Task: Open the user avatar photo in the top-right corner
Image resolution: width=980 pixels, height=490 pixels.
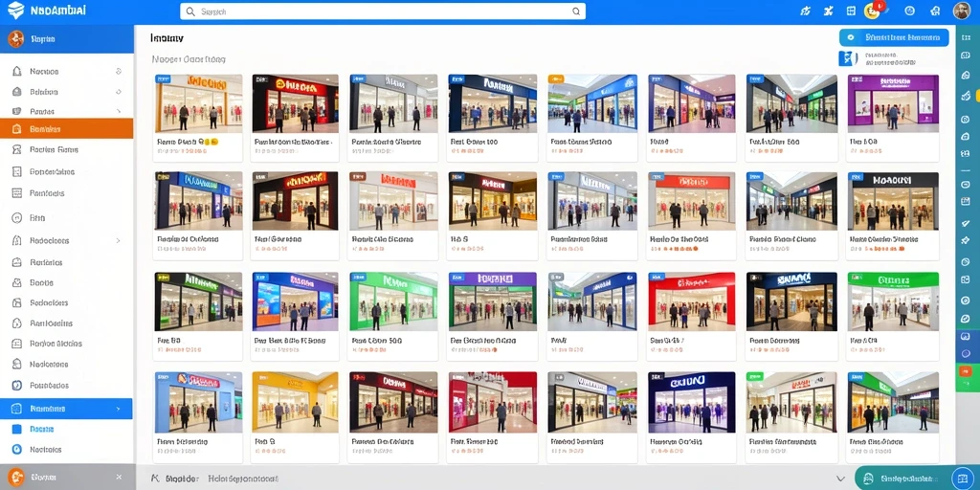Action: 961,11
